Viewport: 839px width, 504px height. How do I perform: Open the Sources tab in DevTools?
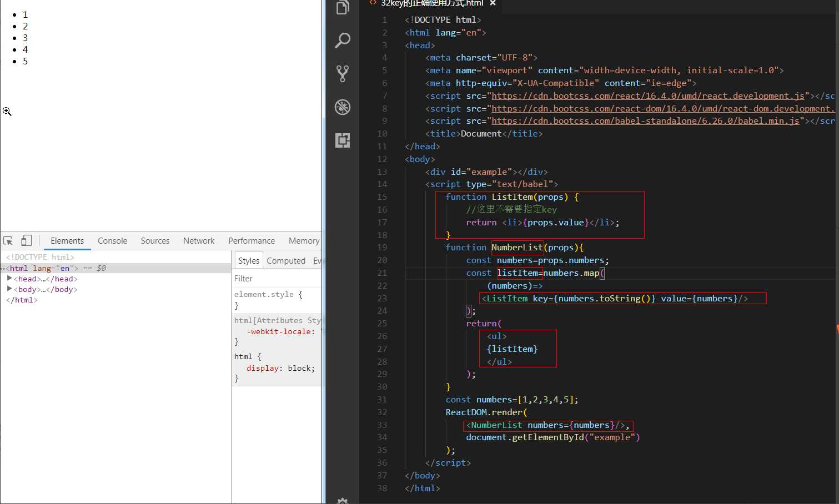point(155,240)
